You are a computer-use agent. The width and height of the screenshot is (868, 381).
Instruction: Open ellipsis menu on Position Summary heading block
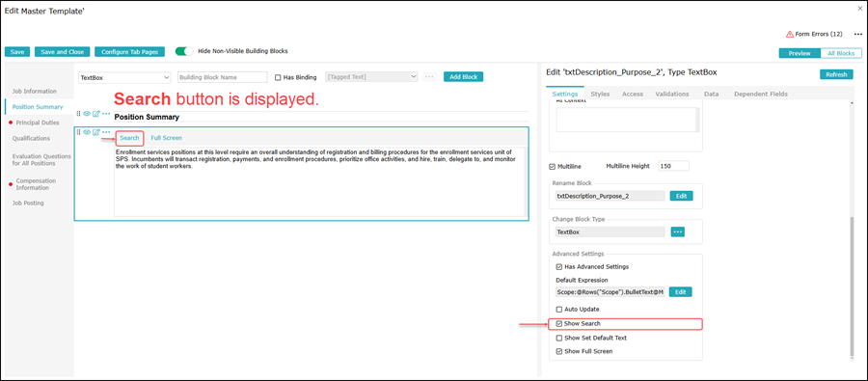(x=106, y=114)
